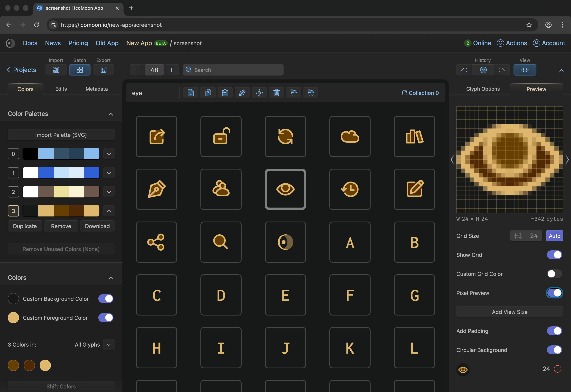The width and height of the screenshot is (571, 392).
Task: Open the Batch panel icon
Action: pyautogui.click(x=80, y=70)
